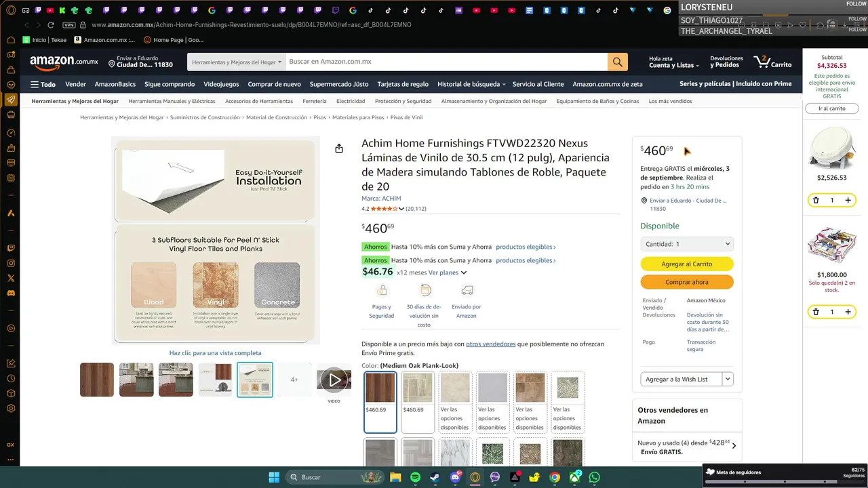868x488 pixels.
Task: Go to Ferretería in the subnavigation
Action: pos(315,101)
